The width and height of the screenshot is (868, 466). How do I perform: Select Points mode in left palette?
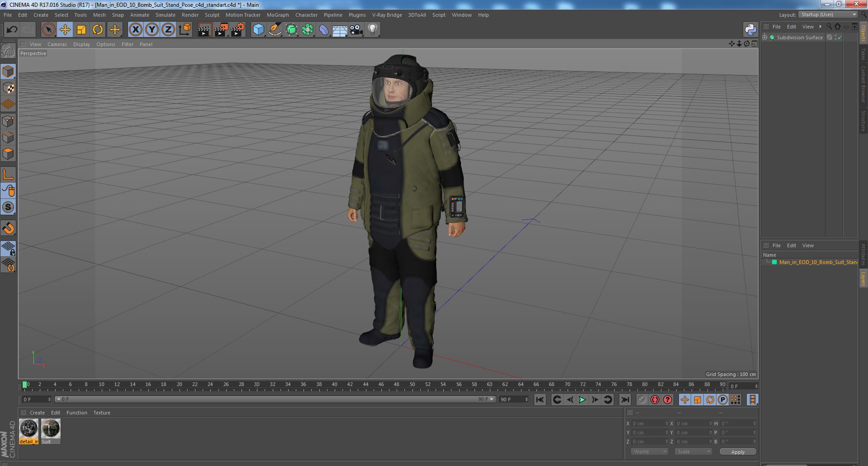tap(8, 121)
